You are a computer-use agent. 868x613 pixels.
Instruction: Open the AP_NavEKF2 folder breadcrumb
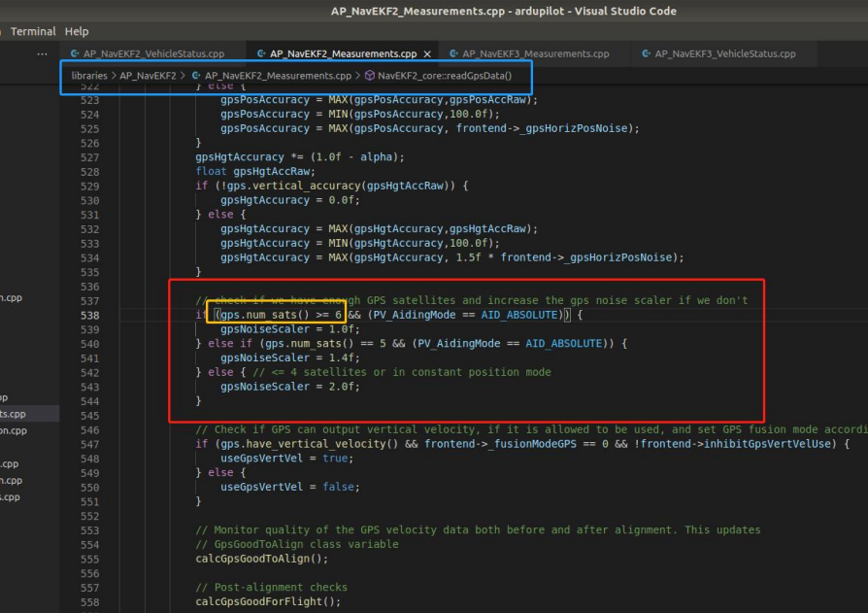pos(148,76)
